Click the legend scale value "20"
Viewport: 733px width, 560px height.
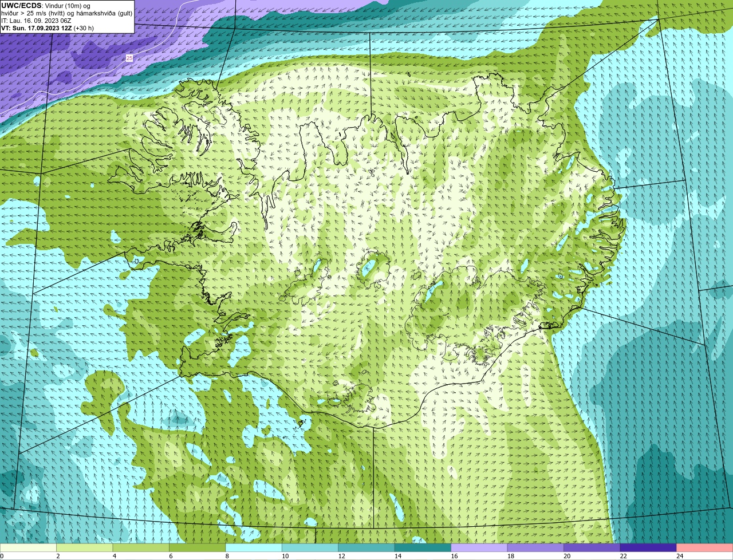coord(566,556)
